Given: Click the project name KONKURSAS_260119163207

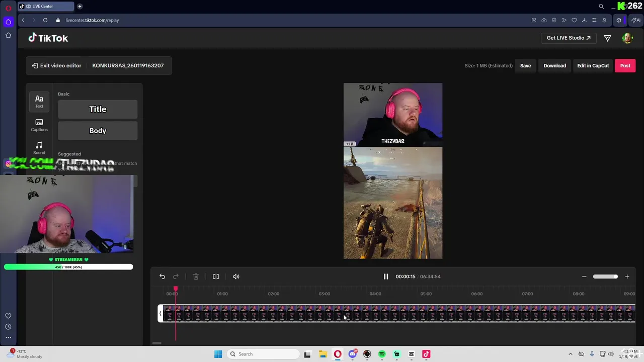Looking at the screenshot, I should 128,65.
